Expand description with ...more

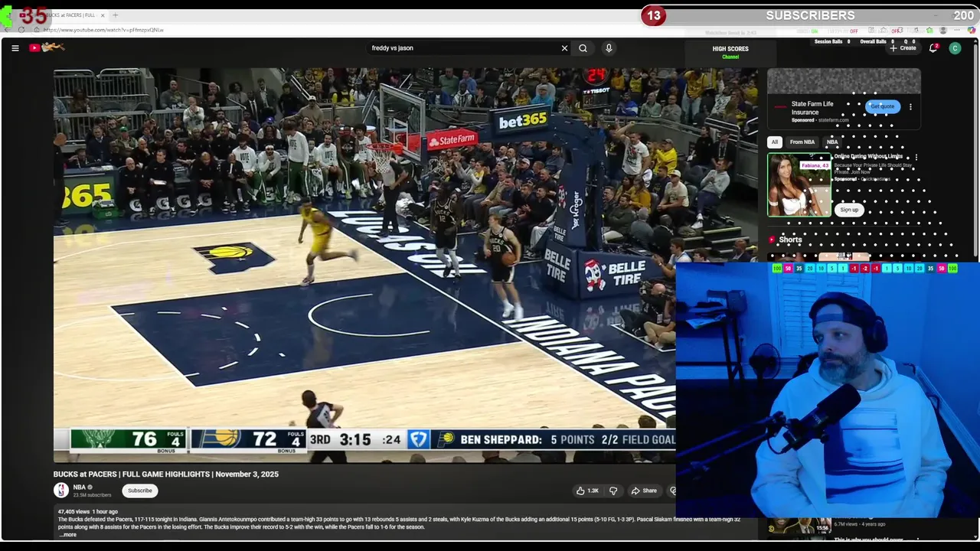[x=67, y=535]
